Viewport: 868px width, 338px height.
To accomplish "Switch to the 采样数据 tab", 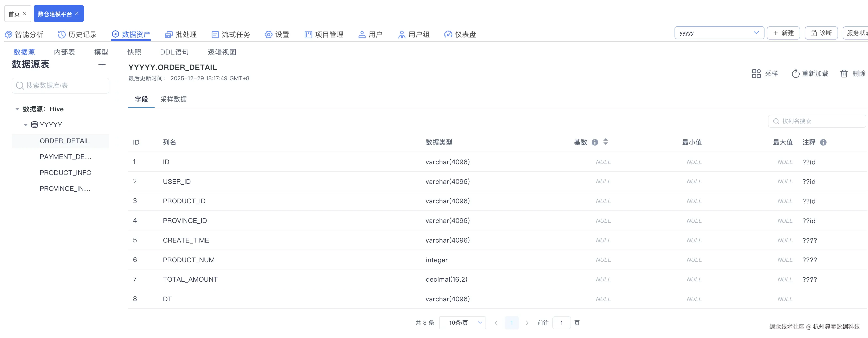I will tap(173, 99).
